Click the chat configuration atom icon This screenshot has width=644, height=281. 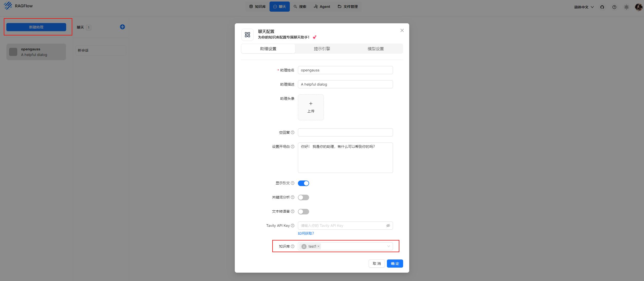point(247,35)
